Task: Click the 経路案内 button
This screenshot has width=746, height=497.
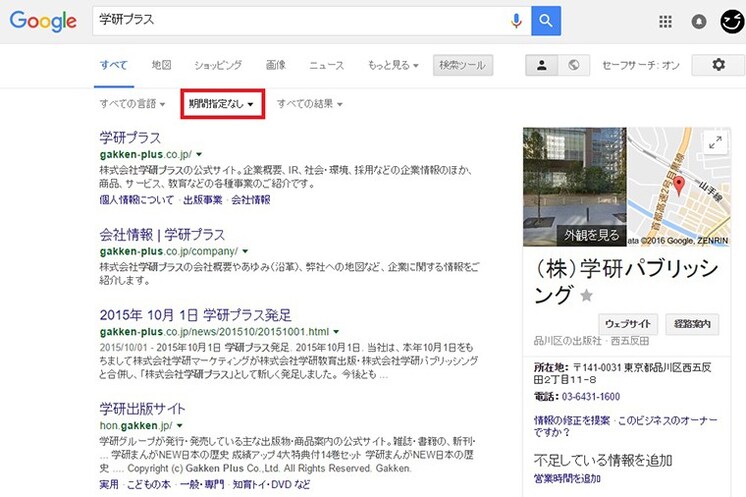Action: (692, 324)
